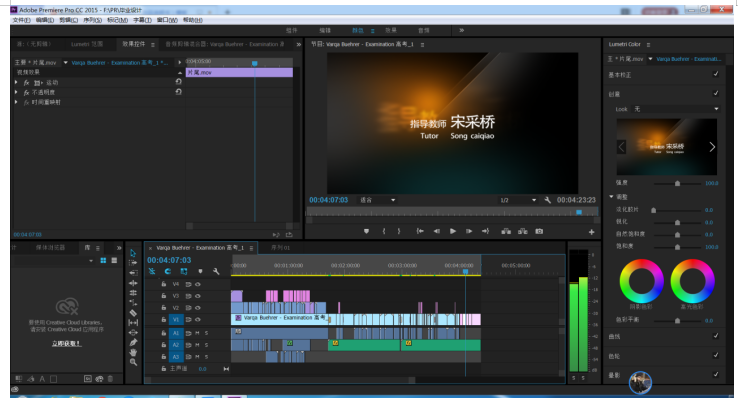
Task: Click the Extract button in Program Monitor
Action: (x=522, y=231)
